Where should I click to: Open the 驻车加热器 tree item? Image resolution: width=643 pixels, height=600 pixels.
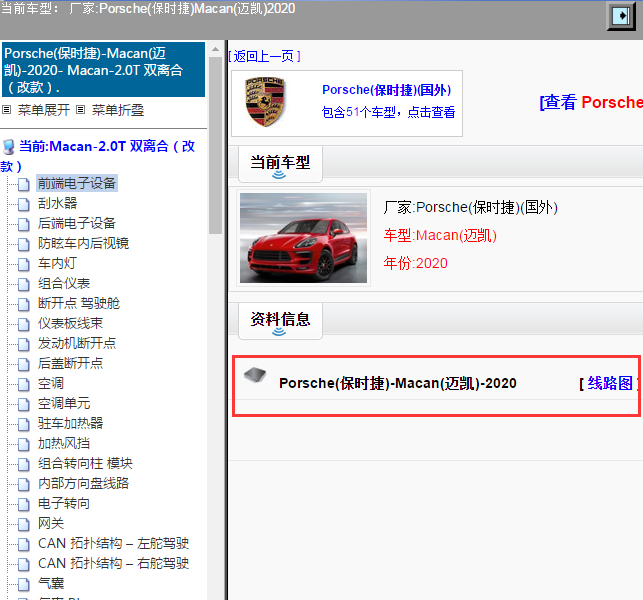tap(70, 423)
